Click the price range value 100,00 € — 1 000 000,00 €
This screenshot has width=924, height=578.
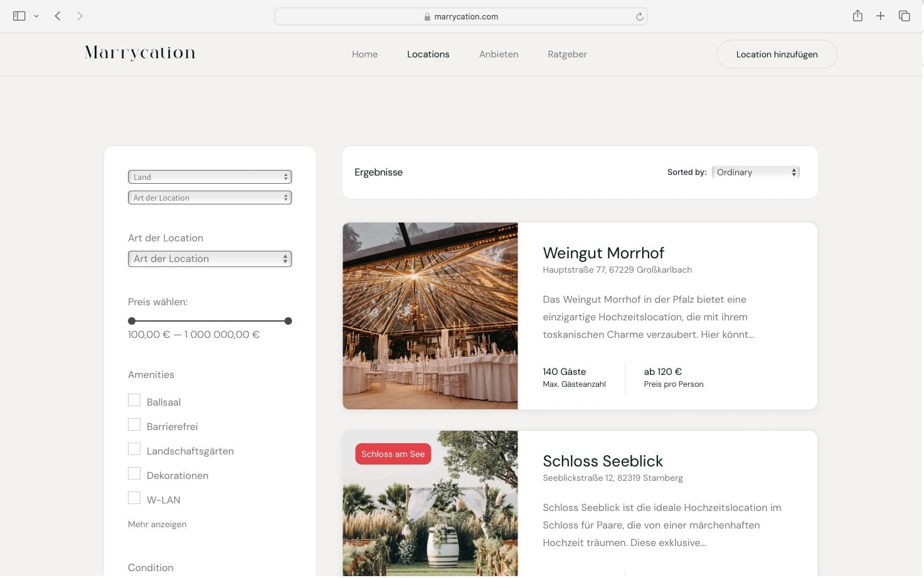(x=194, y=335)
